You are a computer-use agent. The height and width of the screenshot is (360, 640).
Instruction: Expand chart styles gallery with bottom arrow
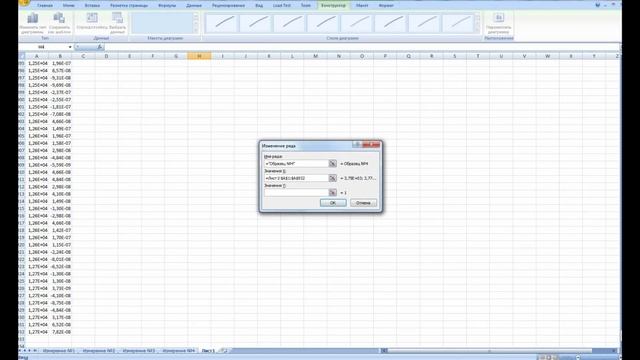478,30
